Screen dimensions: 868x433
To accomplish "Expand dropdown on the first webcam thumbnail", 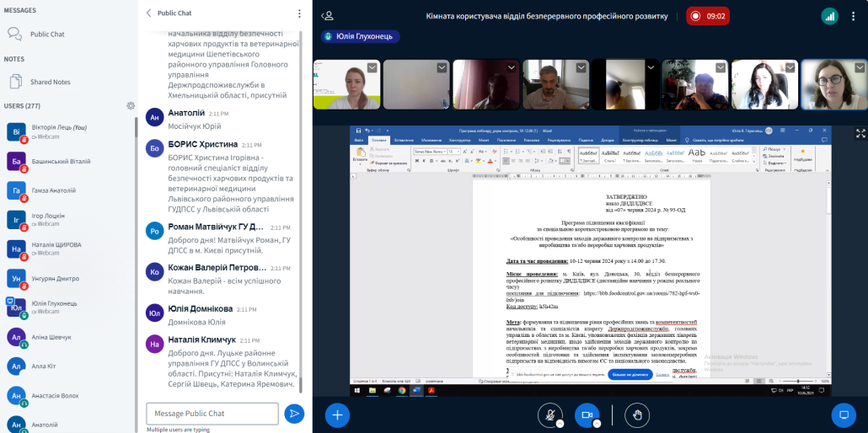I will (372, 67).
